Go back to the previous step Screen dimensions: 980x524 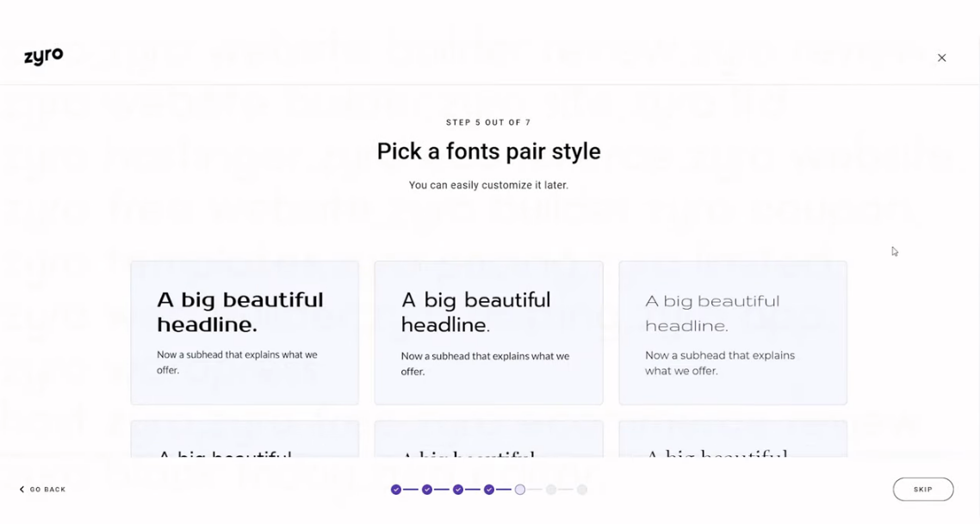42,490
